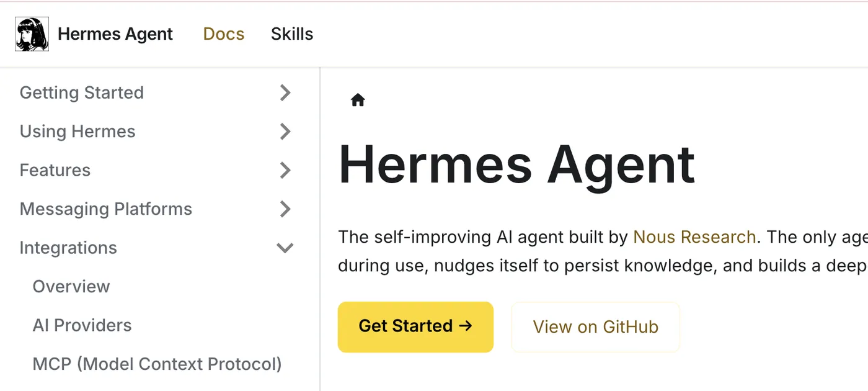The width and height of the screenshot is (868, 391).
Task: Expand the Features section
Action: pos(55,170)
